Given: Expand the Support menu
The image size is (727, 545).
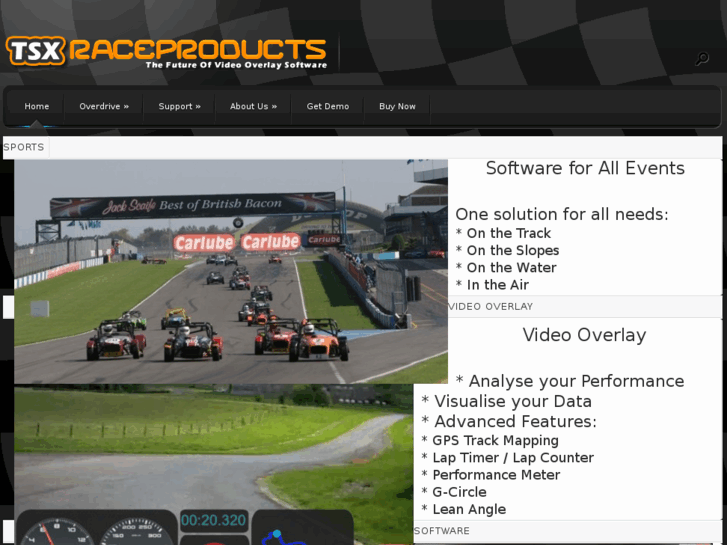Looking at the screenshot, I should (179, 106).
